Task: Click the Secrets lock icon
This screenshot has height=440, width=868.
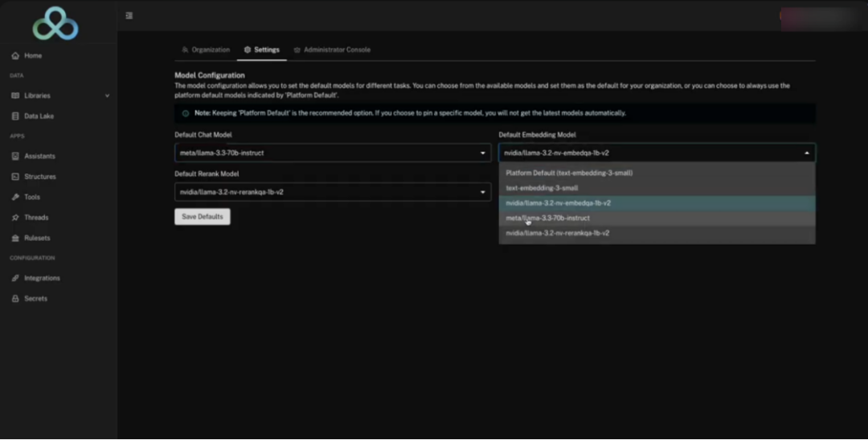Action: [x=15, y=299]
